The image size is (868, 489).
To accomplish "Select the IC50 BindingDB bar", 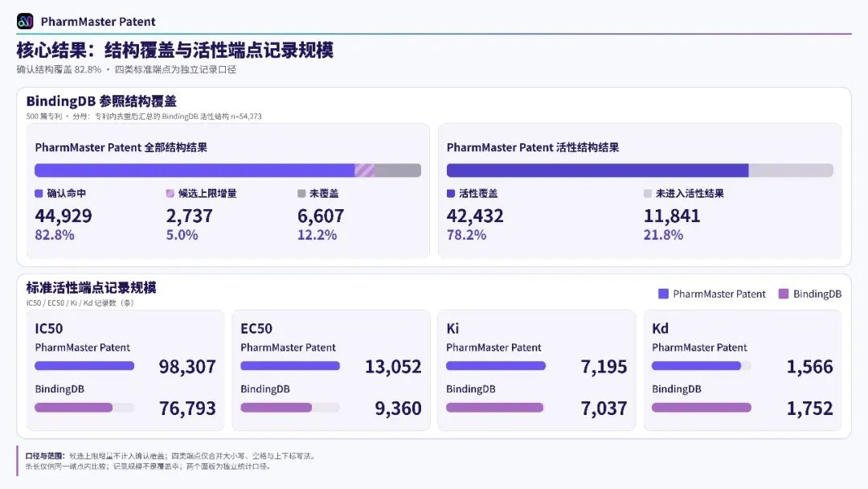I will tap(74, 408).
